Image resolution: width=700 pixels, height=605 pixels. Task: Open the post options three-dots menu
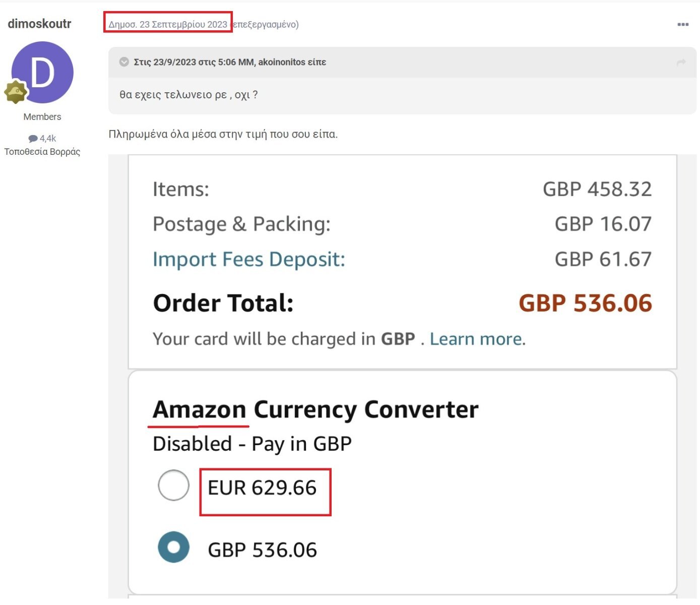tap(683, 24)
